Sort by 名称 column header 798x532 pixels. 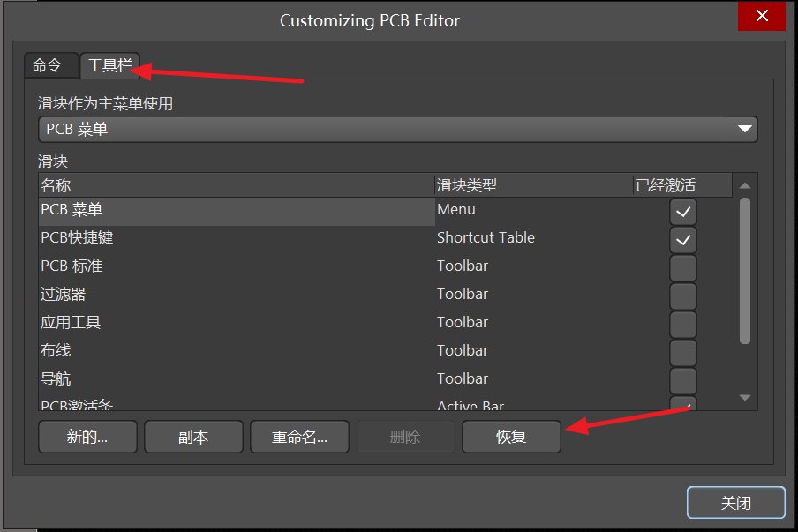(x=237, y=185)
